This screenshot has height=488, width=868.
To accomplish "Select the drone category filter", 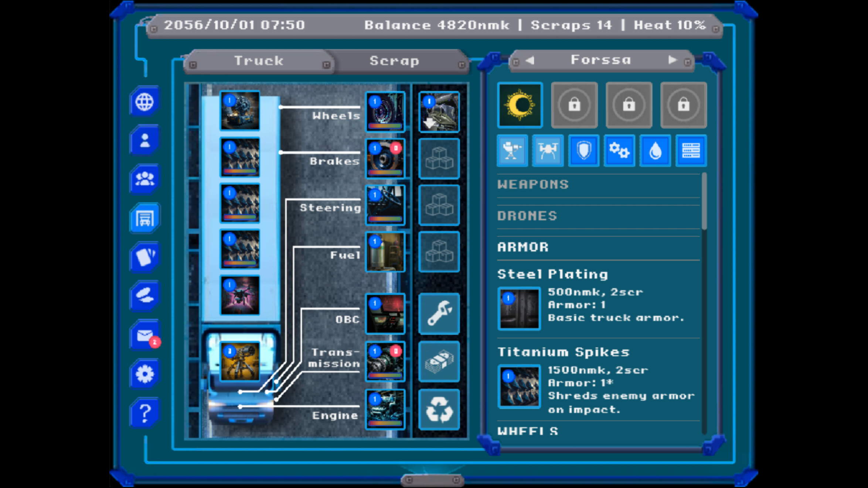I will click(x=548, y=151).
